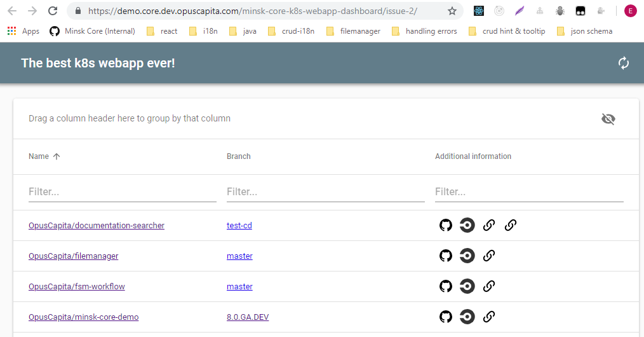
Task: Open the 'Minsk Core (Internal)' bookmark
Action: [x=92, y=31]
